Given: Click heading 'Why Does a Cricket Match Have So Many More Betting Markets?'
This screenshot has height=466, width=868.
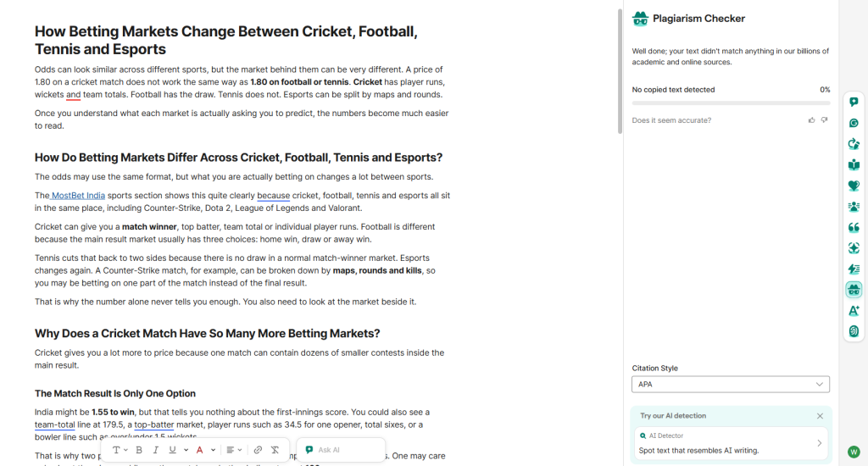Looking at the screenshot, I should [x=207, y=333].
